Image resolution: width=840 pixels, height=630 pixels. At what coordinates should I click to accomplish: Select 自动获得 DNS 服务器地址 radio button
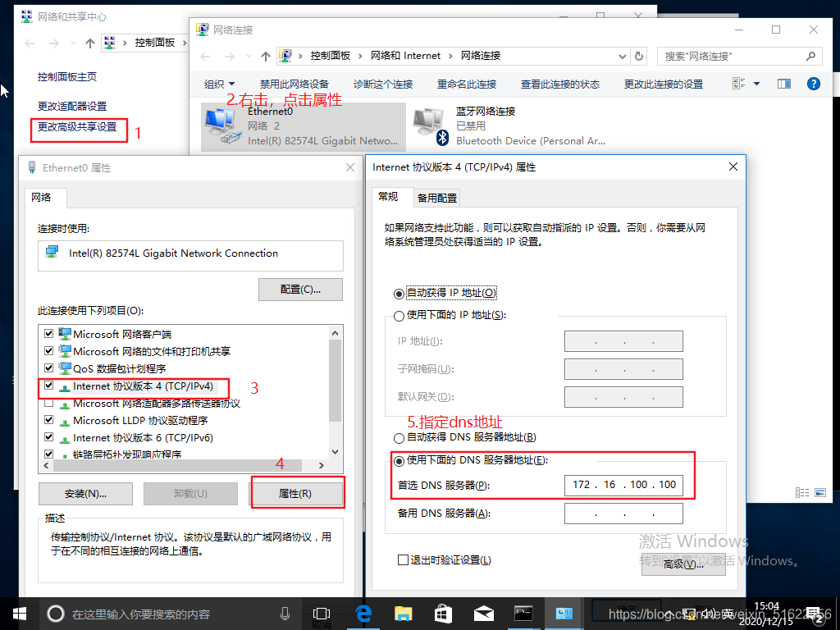[x=399, y=438]
